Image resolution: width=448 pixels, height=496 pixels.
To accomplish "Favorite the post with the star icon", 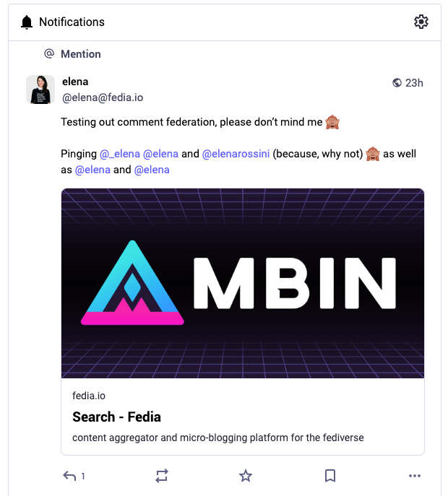I will pos(246,476).
